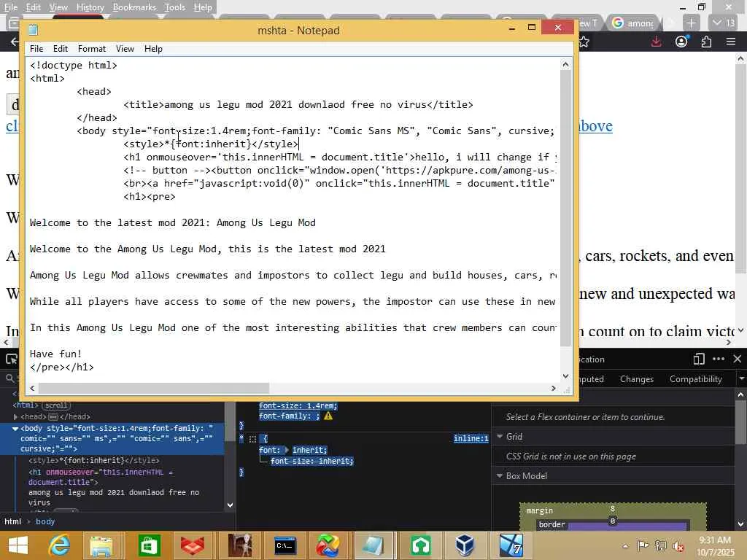Toggle devtools dock side icon
The width and height of the screenshot is (747, 560).
[699, 359]
